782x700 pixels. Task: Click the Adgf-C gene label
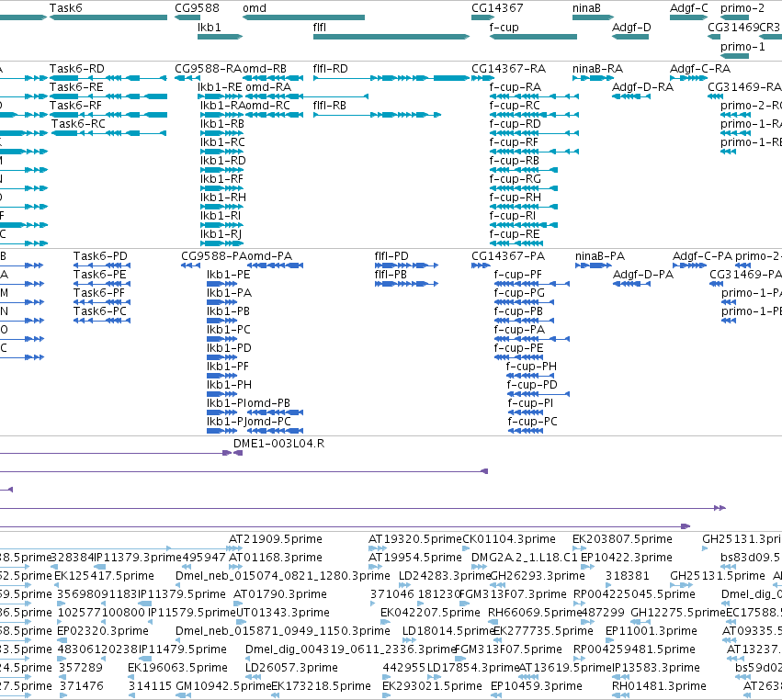pyautogui.click(x=689, y=8)
